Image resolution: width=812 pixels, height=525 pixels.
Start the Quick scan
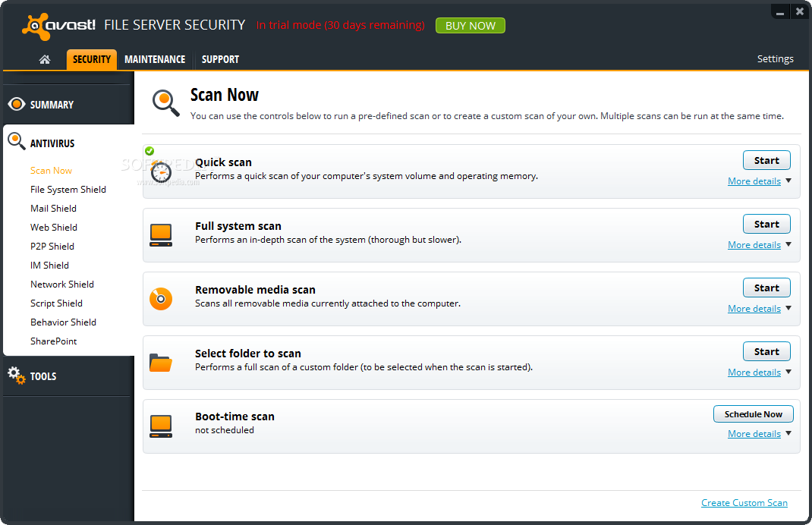pyautogui.click(x=766, y=160)
